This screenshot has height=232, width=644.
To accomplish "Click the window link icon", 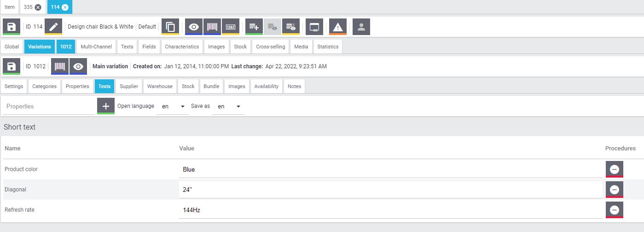I will 314,27.
